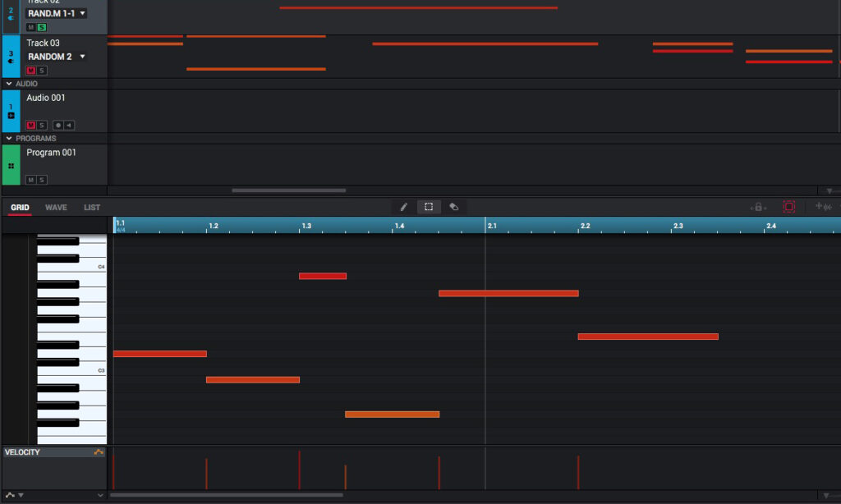
Task: Select the Pencil draw tool
Action: coord(403,207)
